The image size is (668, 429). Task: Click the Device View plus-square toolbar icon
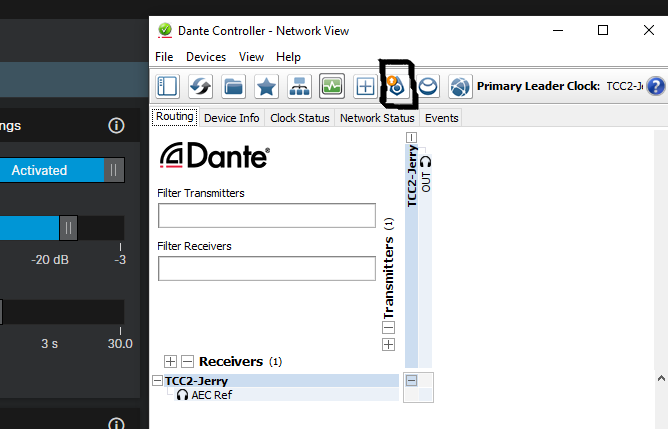tap(365, 86)
